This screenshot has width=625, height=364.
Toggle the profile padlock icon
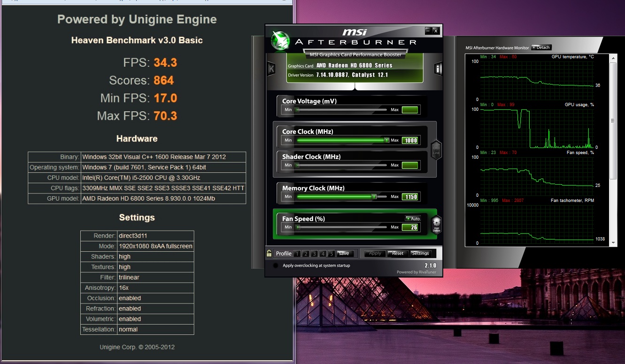pos(269,253)
